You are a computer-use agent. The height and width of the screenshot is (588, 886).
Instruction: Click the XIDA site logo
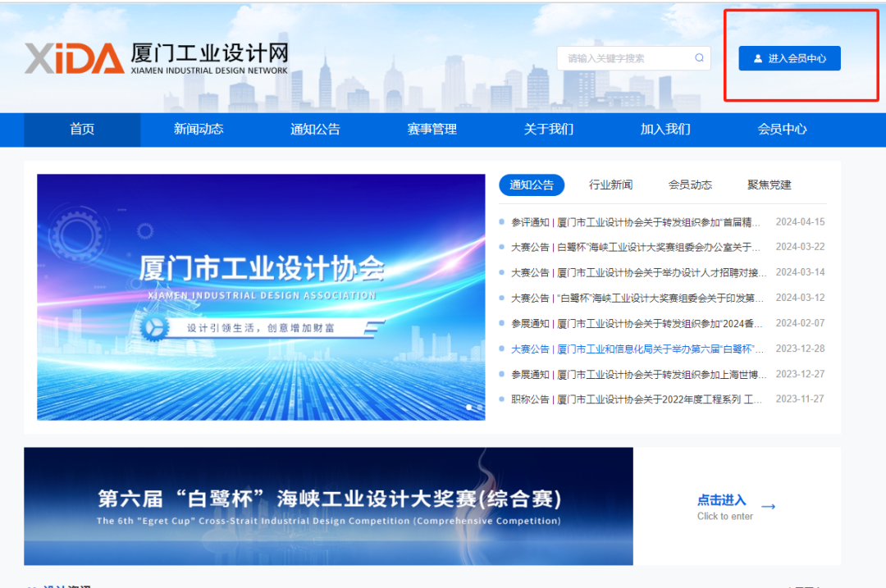[x=156, y=58]
